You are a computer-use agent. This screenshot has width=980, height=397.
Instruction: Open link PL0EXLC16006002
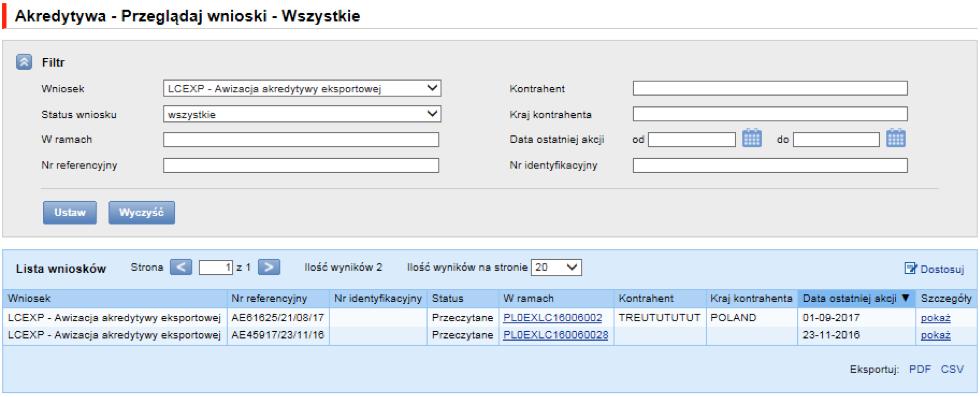click(x=552, y=318)
